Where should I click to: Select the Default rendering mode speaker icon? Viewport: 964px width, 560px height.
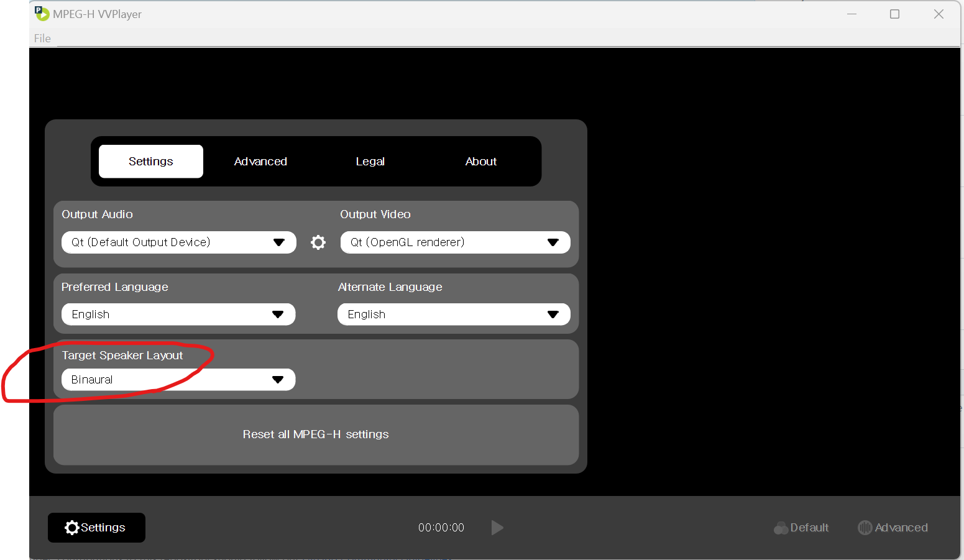[782, 527]
